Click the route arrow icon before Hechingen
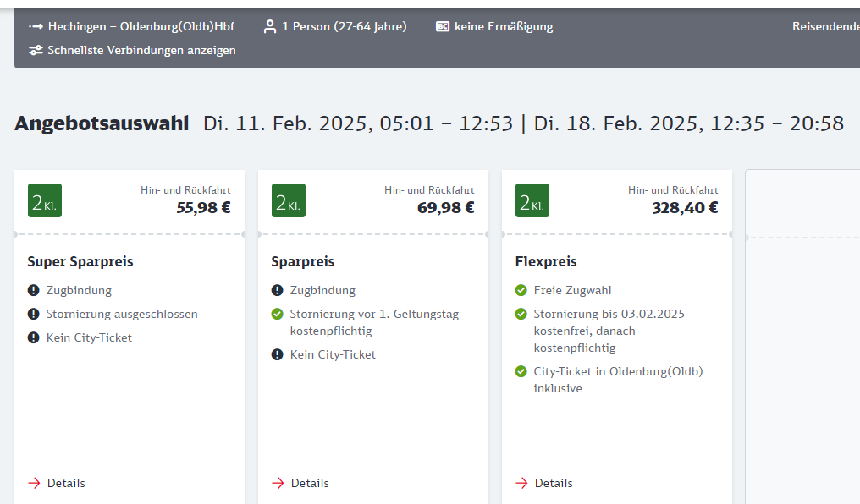 tap(36, 27)
